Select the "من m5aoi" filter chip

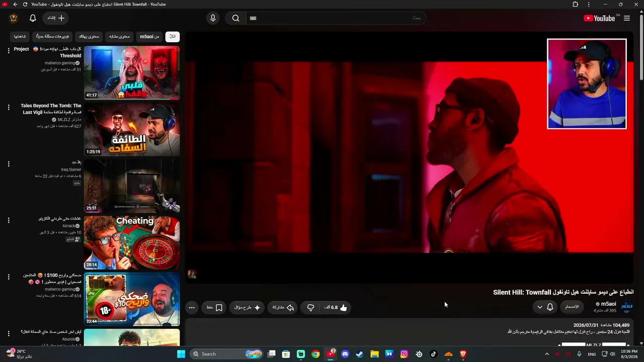pos(149,36)
